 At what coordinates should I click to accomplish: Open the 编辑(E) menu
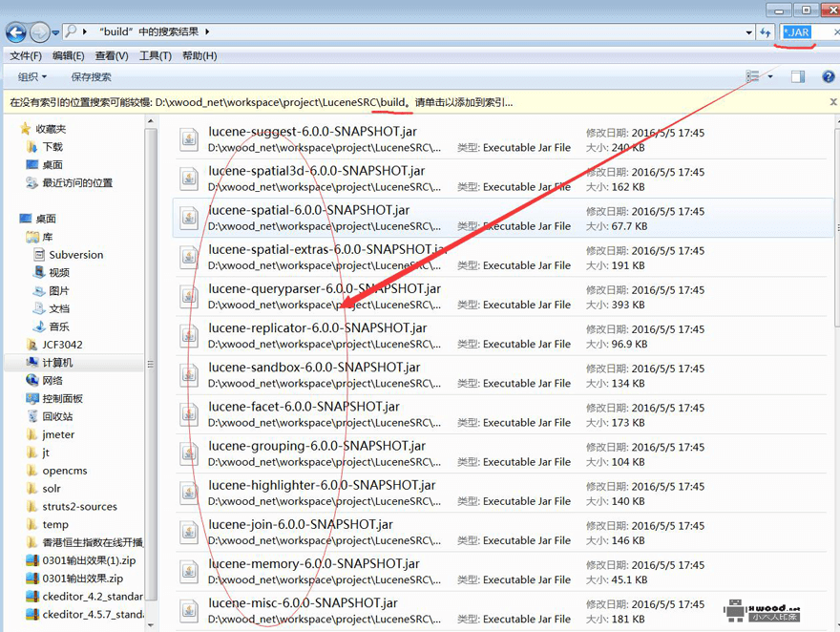tap(68, 55)
